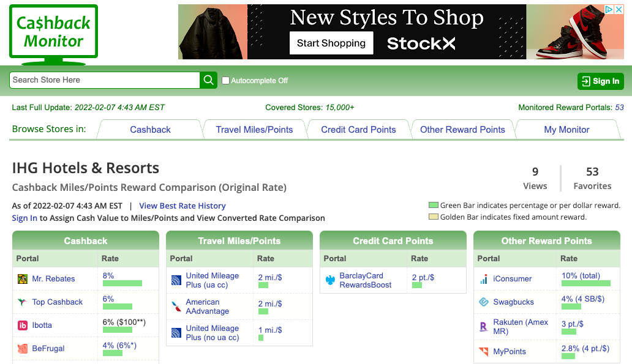Click the Mr. Rebates 8% rate bar
Screen dimensions: 632x364
click(x=122, y=283)
